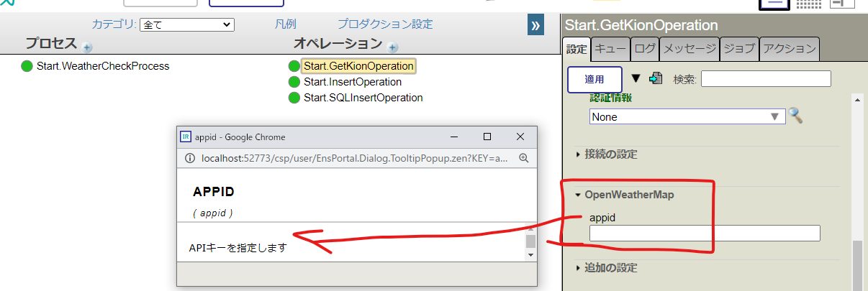Collapse the settings panel with the double-arrow icon
Image resolution: width=868 pixels, height=291 pixels.
(535, 26)
